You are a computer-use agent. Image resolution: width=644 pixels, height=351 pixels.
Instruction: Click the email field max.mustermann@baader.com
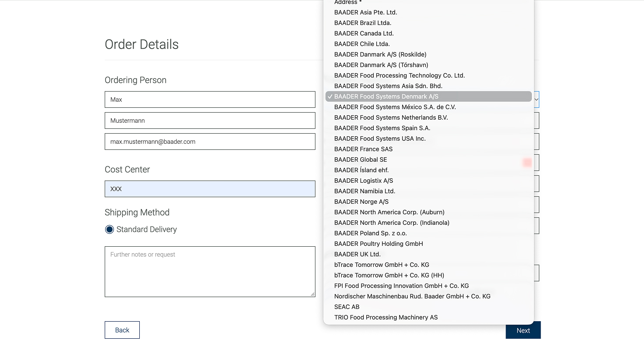[210, 142]
